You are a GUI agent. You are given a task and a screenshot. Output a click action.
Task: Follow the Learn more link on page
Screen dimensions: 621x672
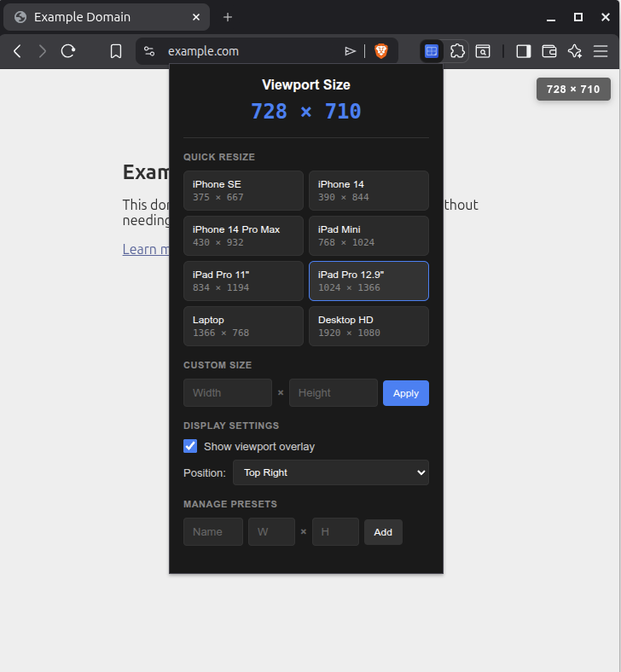tap(146, 249)
